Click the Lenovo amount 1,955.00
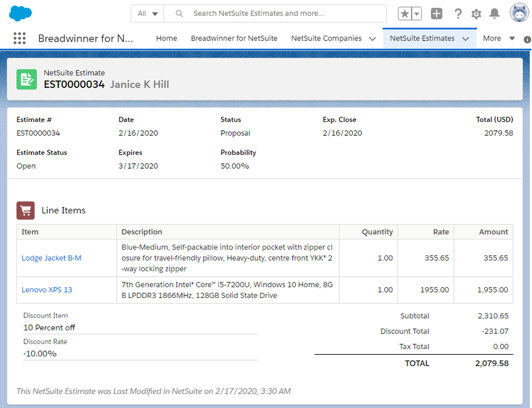The width and height of the screenshot is (532, 408). (492, 290)
